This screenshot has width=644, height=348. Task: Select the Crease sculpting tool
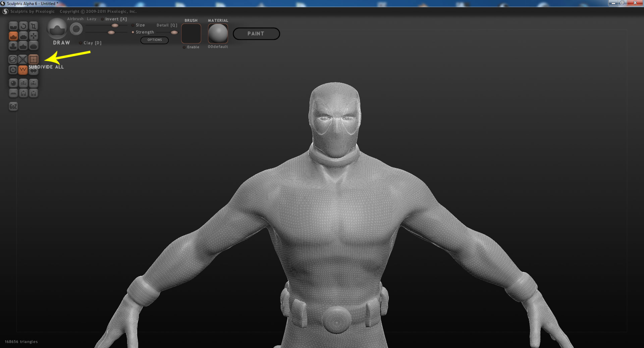[13, 26]
